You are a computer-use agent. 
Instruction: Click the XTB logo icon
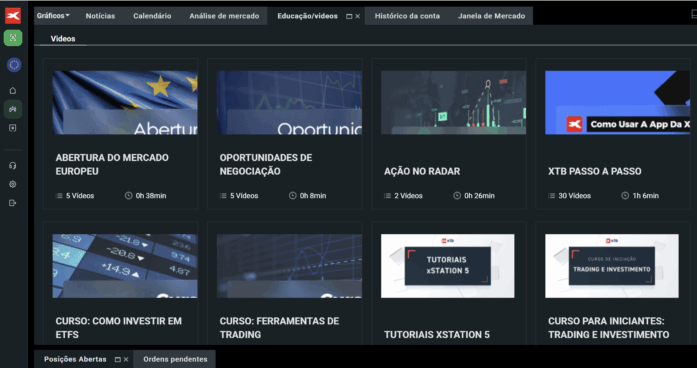(x=13, y=16)
